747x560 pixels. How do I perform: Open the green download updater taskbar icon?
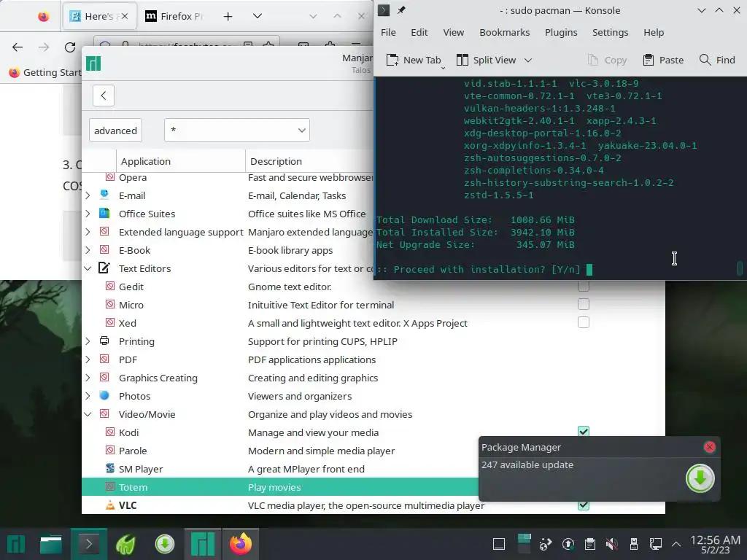165,544
